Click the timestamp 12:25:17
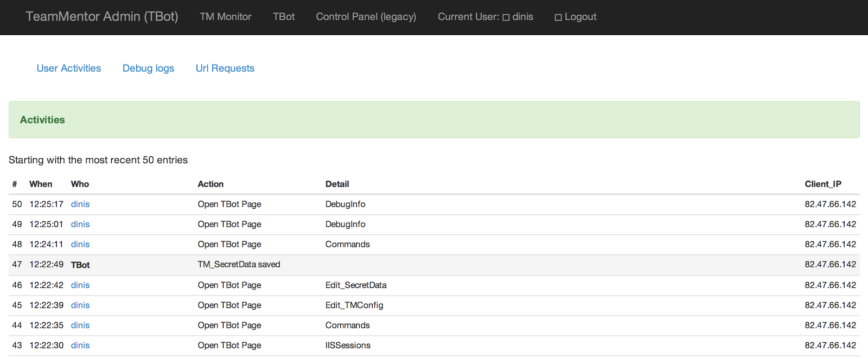Screen dimensions: 868x359 point(46,204)
